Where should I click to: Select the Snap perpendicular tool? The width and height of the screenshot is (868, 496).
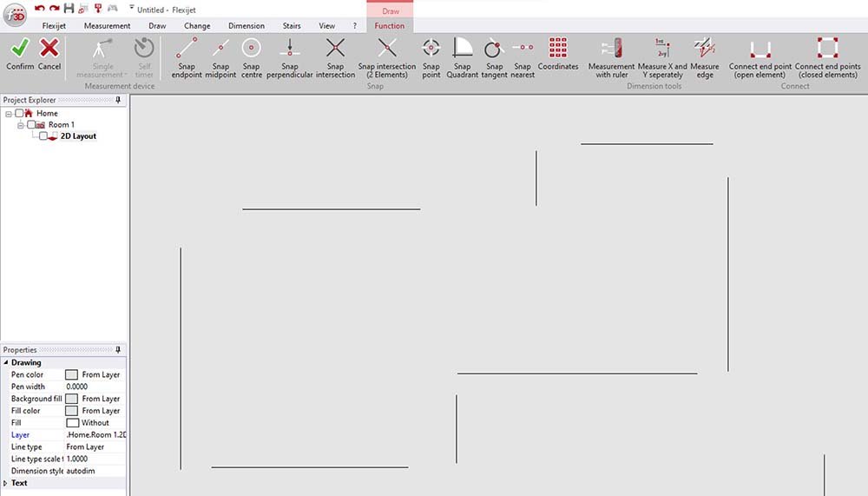[x=290, y=57]
